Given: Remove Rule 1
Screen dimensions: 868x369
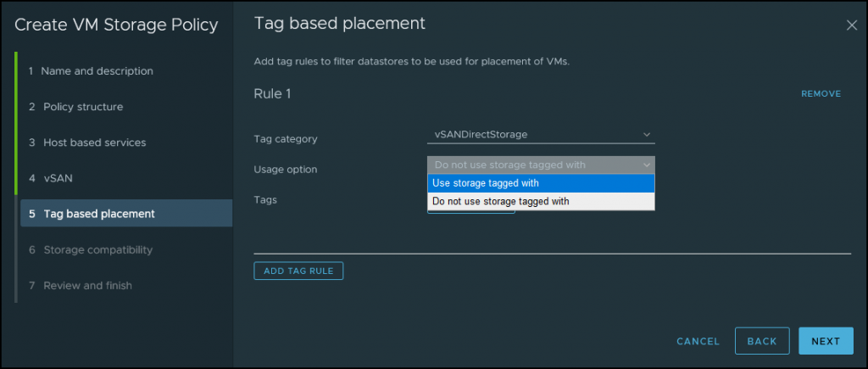Looking at the screenshot, I should click(821, 94).
